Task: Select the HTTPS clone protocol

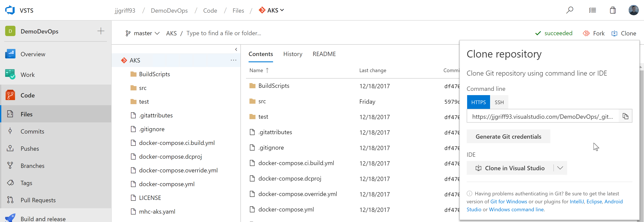Action: point(478,102)
